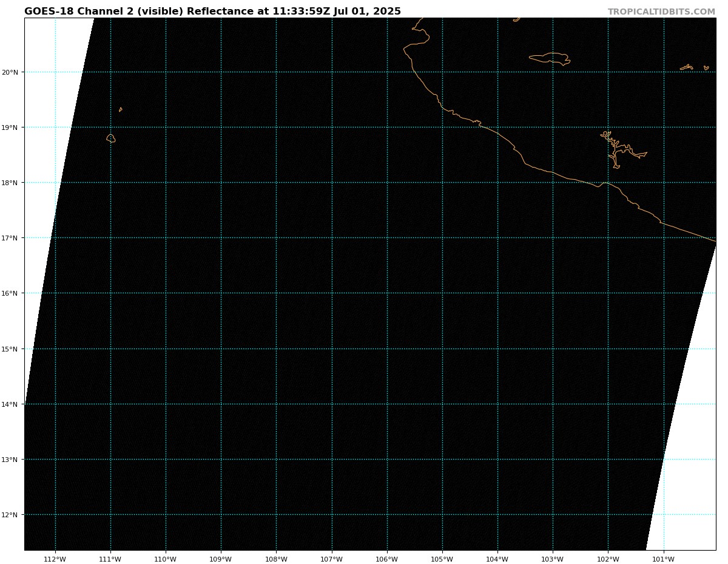Click the 111°W longitude label

pos(110,559)
